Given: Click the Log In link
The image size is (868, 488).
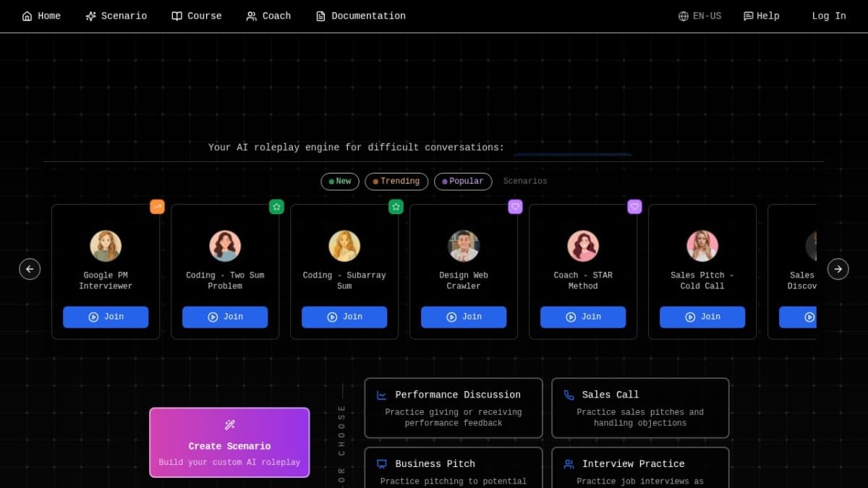Looking at the screenshot, I should coord(828,16).
